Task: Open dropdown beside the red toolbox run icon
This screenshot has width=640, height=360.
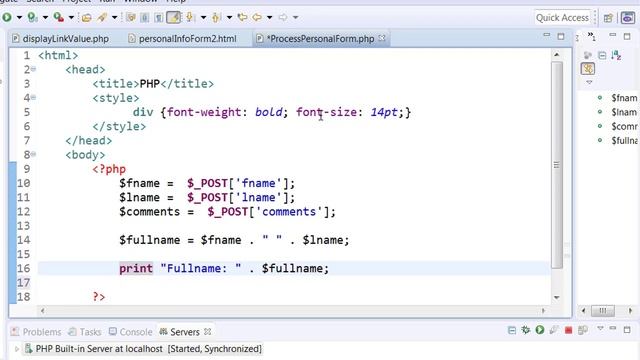Action: coord(71,18)
